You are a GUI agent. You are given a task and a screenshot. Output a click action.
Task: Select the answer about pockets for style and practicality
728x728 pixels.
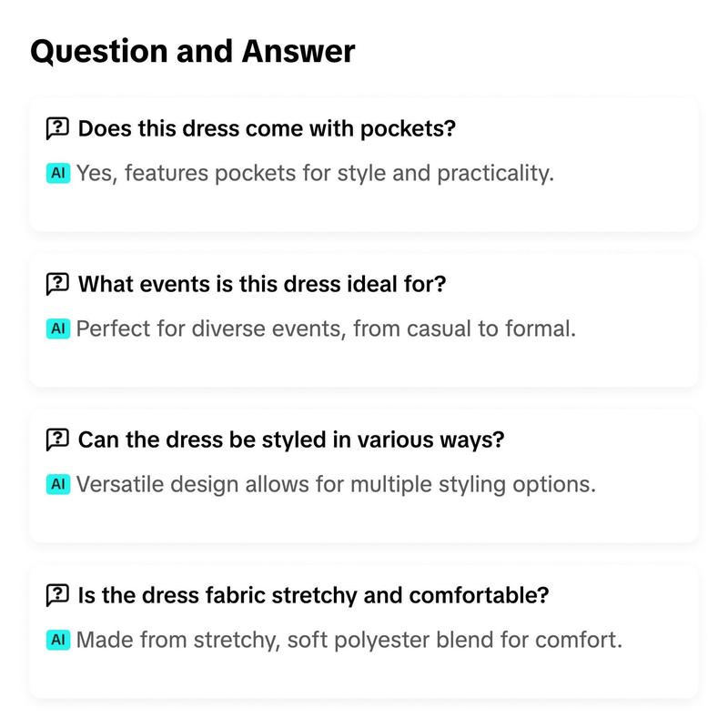(315, 173)
